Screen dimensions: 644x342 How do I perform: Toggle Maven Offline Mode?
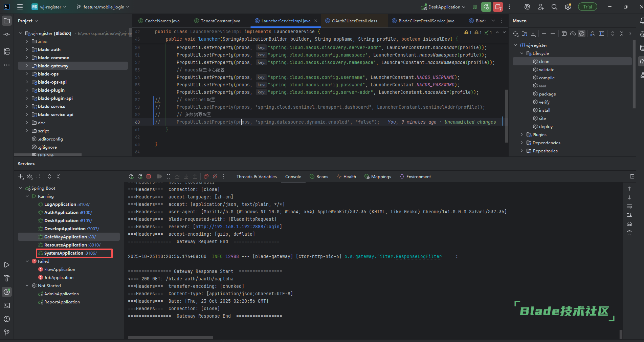pyautogui.click(x=573, y=34)
